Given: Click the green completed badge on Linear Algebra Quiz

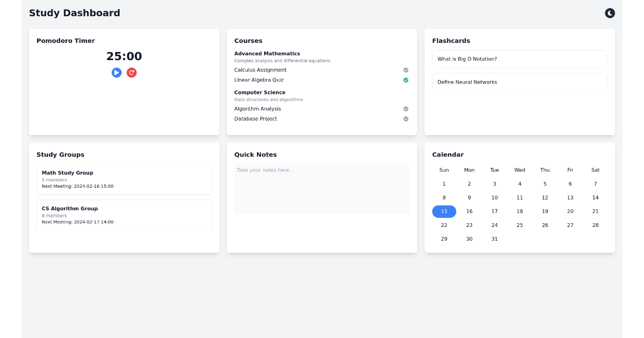Looking at the screenshot, I should (406, 80).
